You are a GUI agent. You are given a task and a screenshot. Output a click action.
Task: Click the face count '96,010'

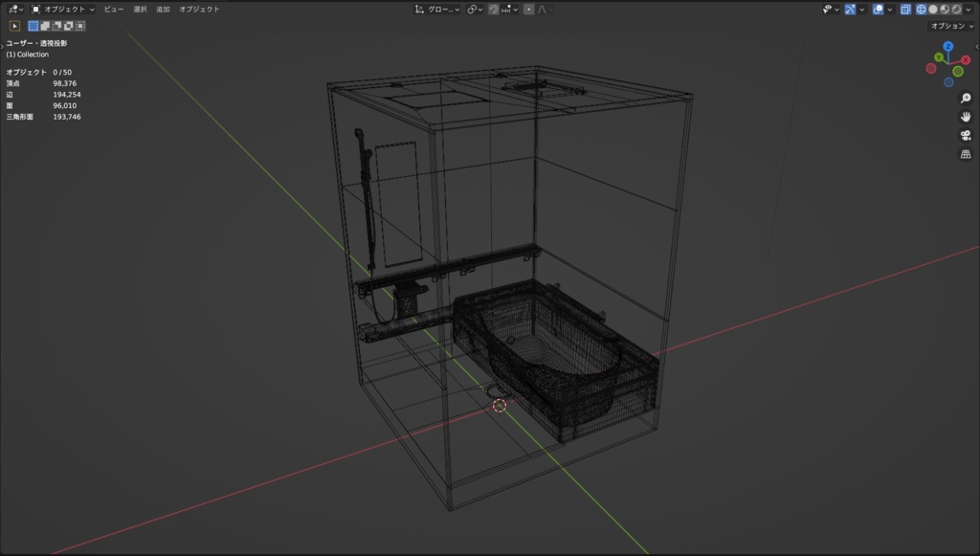coord(65,105)
